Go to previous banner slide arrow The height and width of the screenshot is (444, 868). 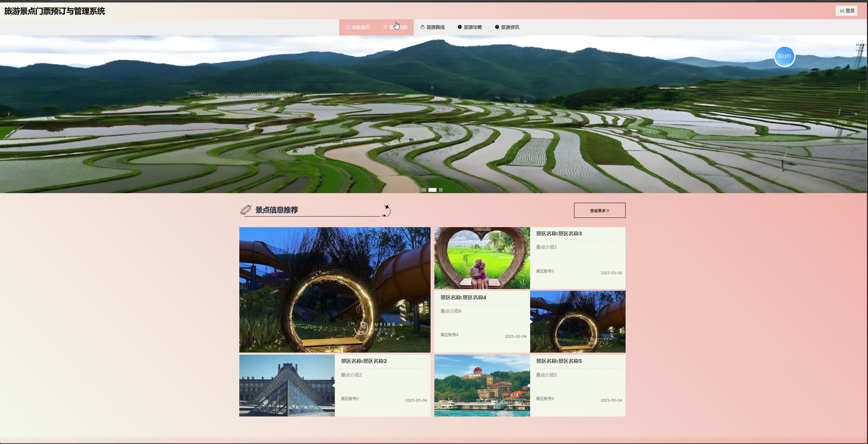point(9,114)
